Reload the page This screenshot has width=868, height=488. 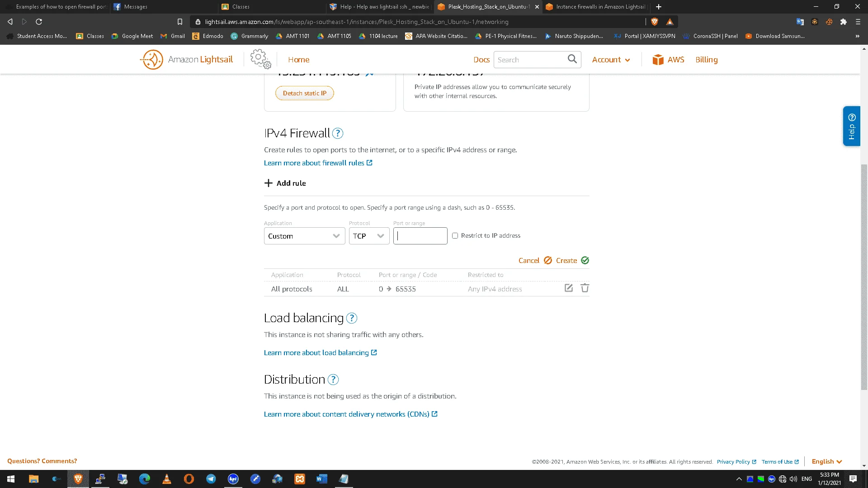pyautogui.click(x=39, y=22)
